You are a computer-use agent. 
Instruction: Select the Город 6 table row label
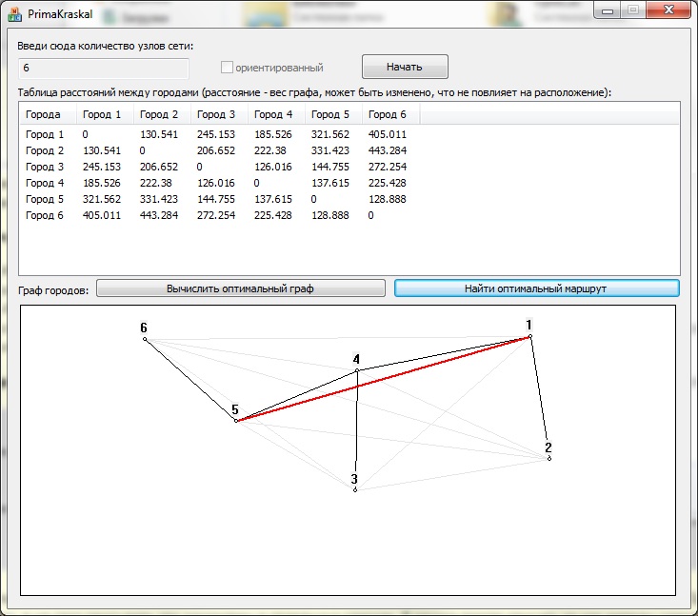pos(45,215)
